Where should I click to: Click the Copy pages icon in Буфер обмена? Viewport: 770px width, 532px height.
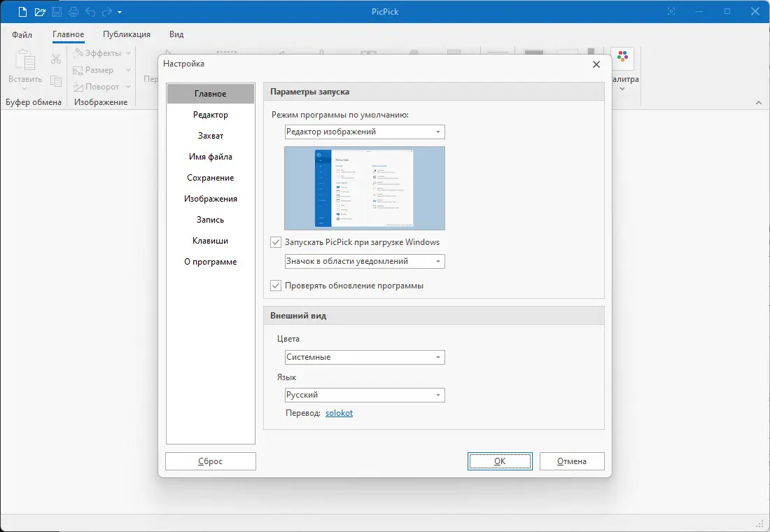click(56, 81)
